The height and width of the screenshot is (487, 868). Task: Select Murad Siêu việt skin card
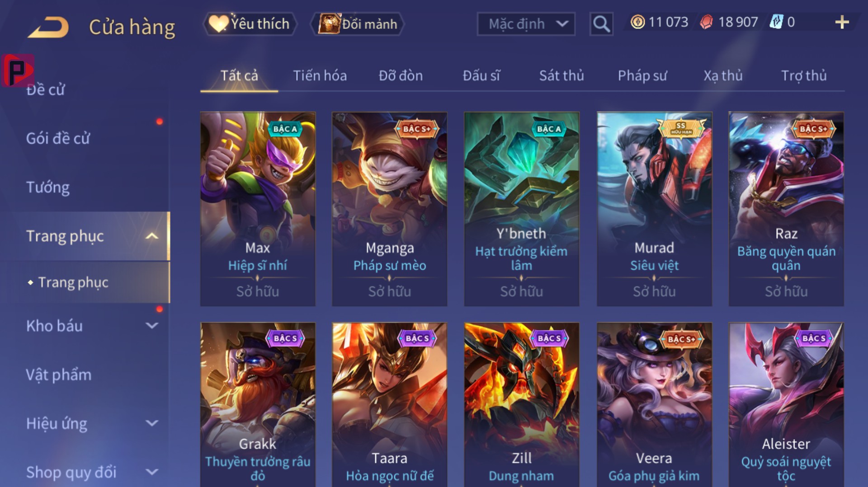point(654,209)
